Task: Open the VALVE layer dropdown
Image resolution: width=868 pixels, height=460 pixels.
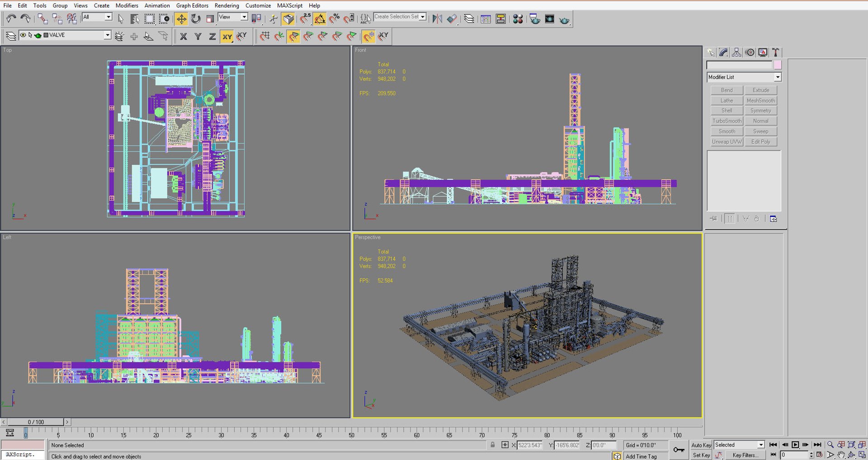Action: pos(107,35)
